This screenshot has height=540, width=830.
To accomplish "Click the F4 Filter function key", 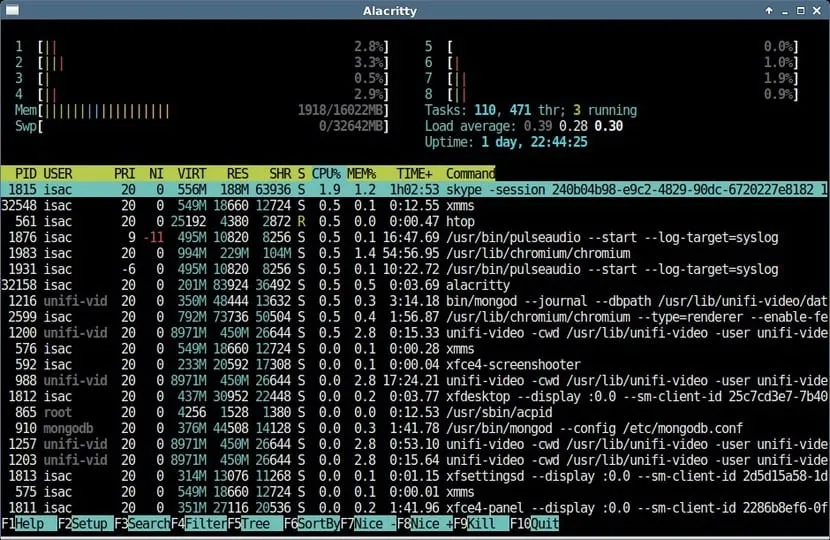I will click(x=199, y=524).
